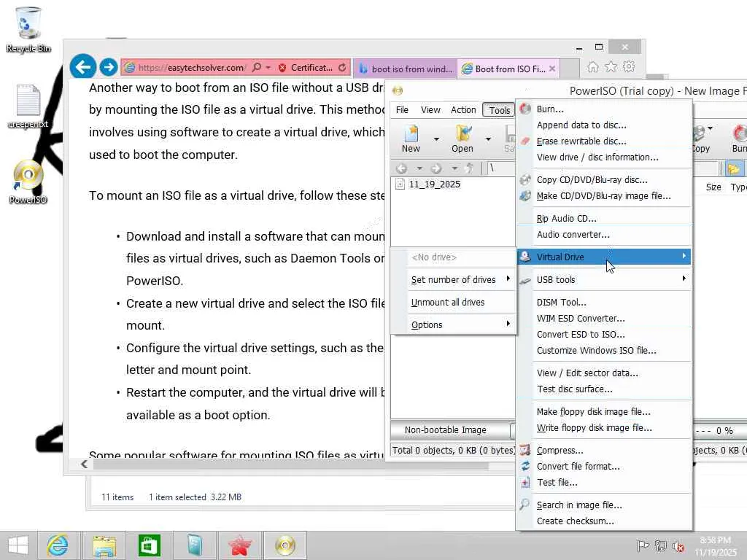
Task: Click the Search in image file magnifier icon
Action: click(x=525, y=505)
